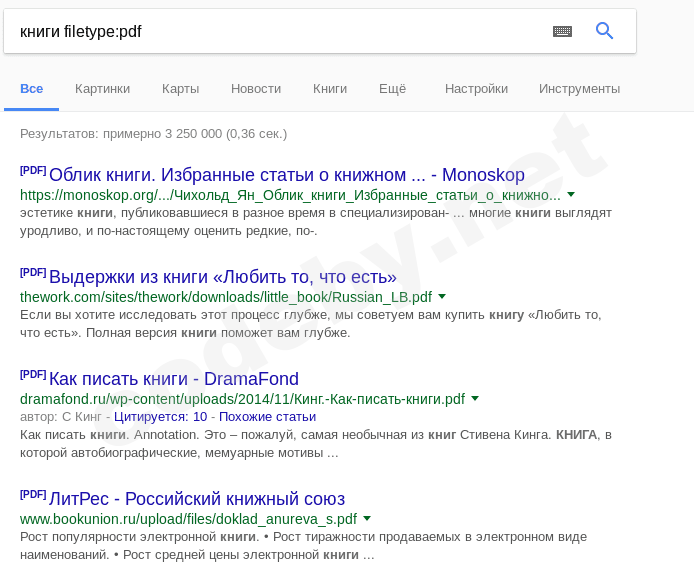Expand dropdown arrow next to bookunion.ru URL
694x578 pixels.
click(367, 519)
